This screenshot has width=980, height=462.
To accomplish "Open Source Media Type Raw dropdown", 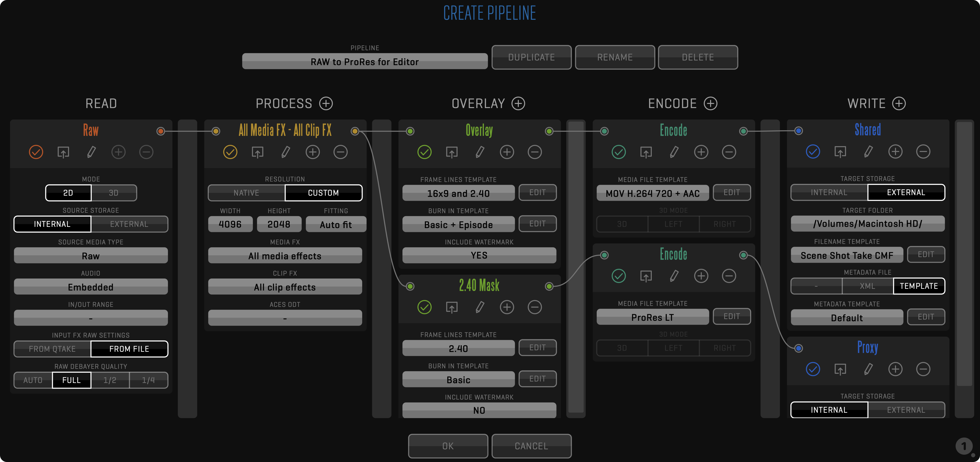I will coord(91,256).
